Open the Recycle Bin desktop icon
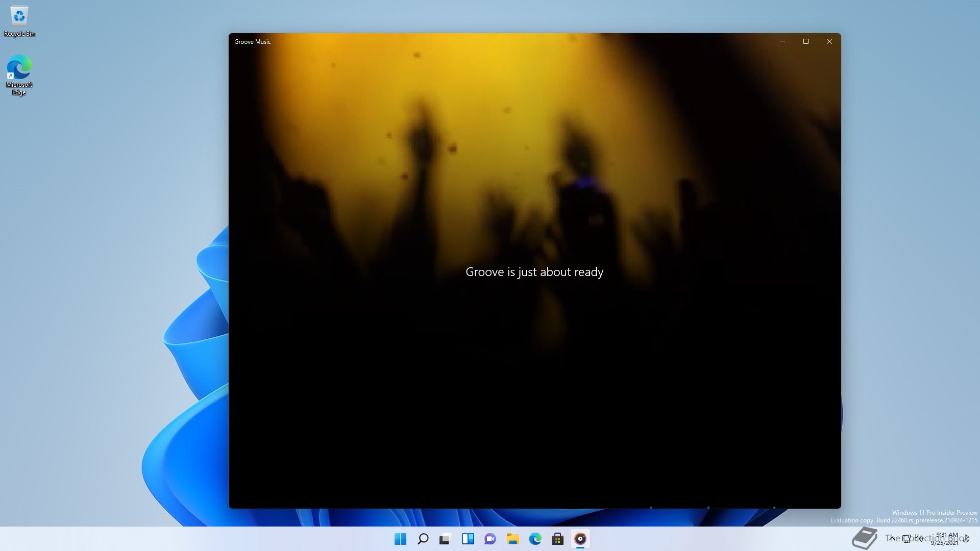 coord(19,21)
